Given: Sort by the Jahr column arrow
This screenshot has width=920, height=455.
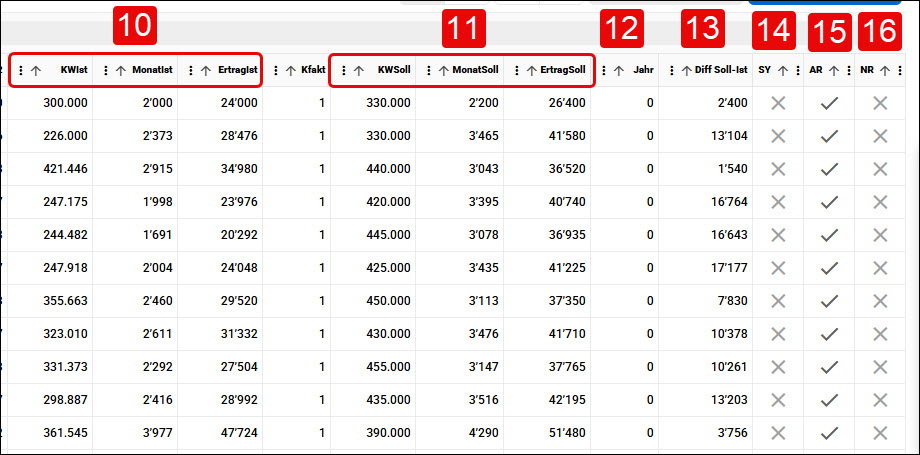Looking at the screenshot, I should click(x=619, y=70).
